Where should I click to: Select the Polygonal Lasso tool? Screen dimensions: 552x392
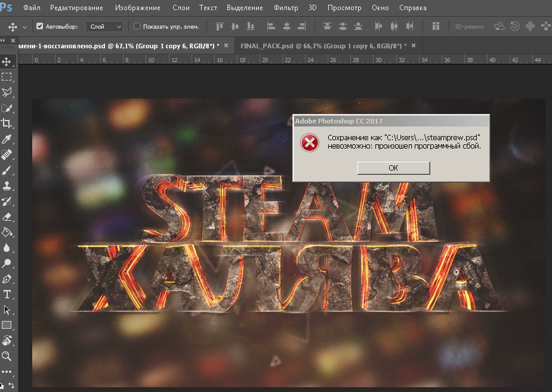[x=7, y=92]
